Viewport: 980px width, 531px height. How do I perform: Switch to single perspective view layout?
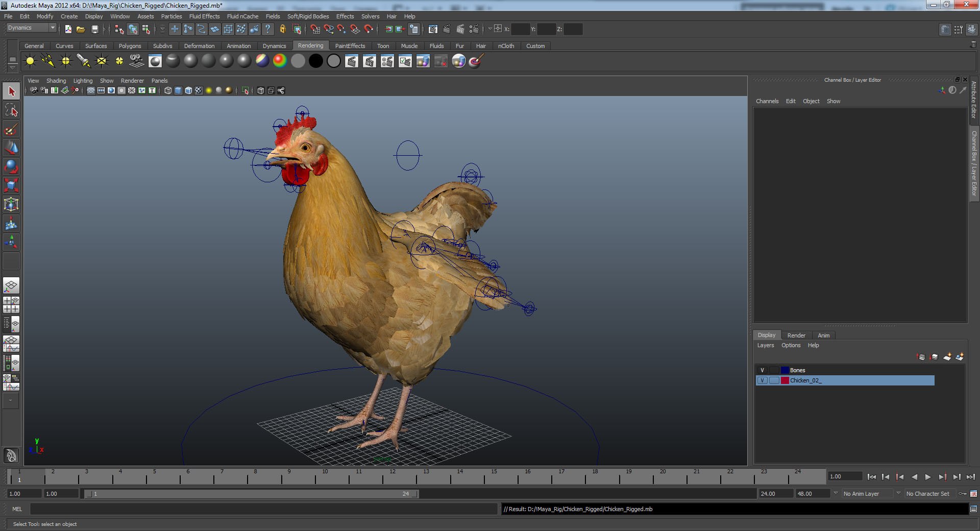pyautogui.click(x=11, y=285)
